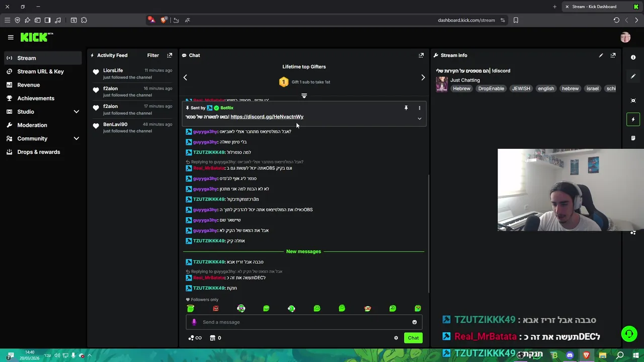Open Brave Shields icon in address bar
This screenshot has width=644, height=362.
click(164, 20)
